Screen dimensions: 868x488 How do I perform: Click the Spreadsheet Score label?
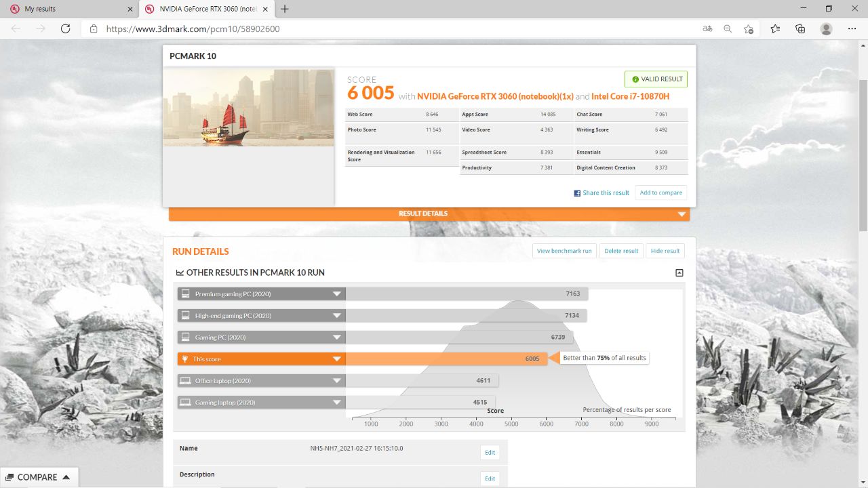coord(484,152)
